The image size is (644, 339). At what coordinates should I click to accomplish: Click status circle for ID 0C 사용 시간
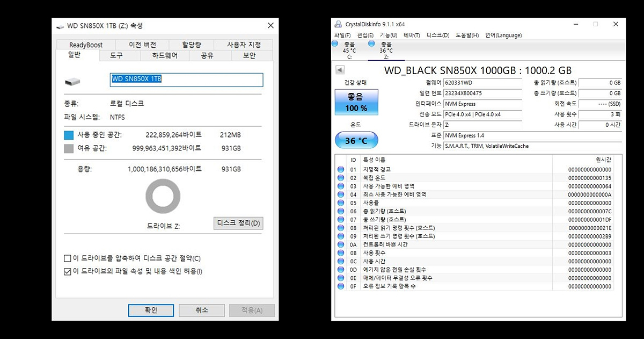(x=340, y=261)
